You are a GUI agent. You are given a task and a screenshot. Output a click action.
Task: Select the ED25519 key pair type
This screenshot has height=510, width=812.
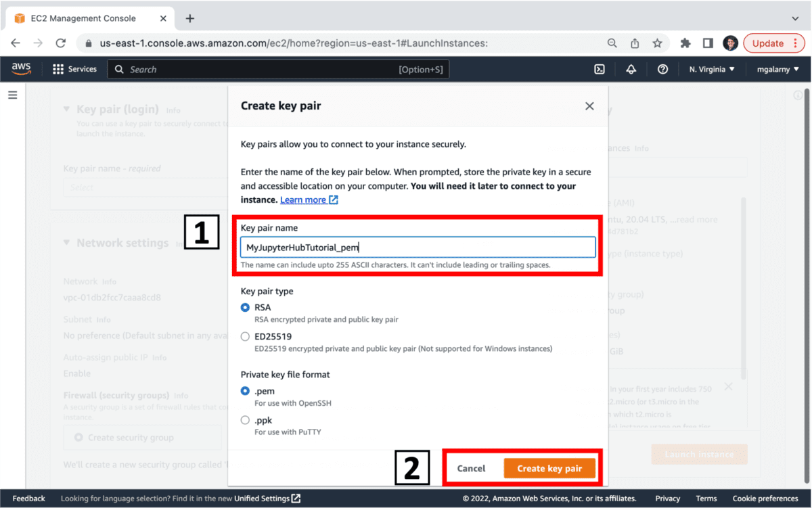point(245,336)
